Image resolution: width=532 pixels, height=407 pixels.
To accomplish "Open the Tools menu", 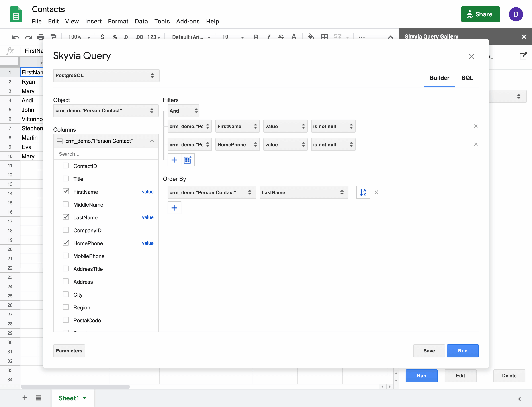I will pyautogui.click(x=162, y=21).
